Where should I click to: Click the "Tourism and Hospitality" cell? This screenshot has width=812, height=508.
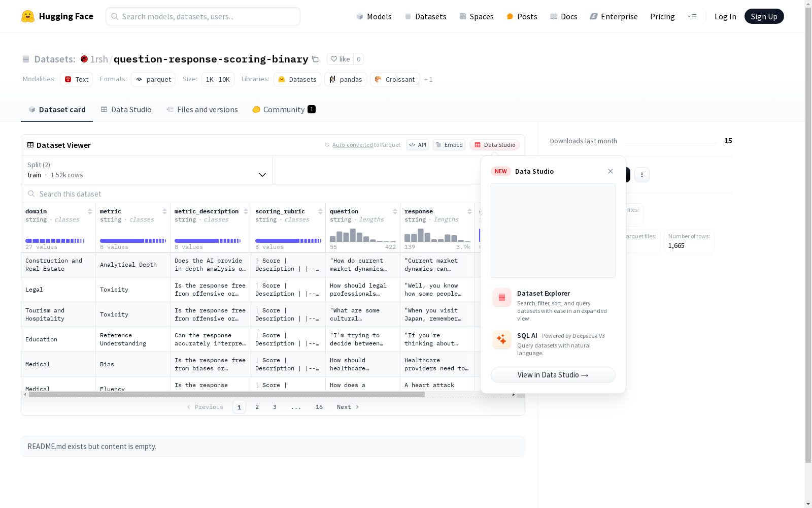pos(58,314)
